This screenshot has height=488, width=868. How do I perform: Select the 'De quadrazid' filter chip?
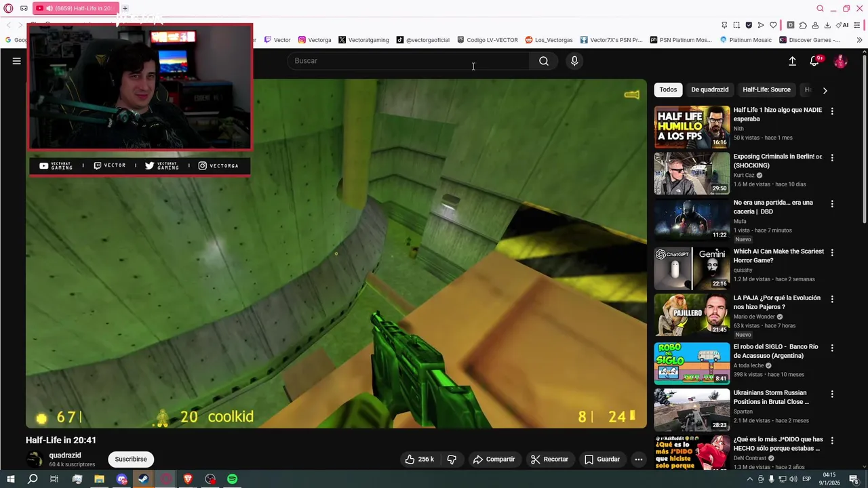[x=709, y=89]
